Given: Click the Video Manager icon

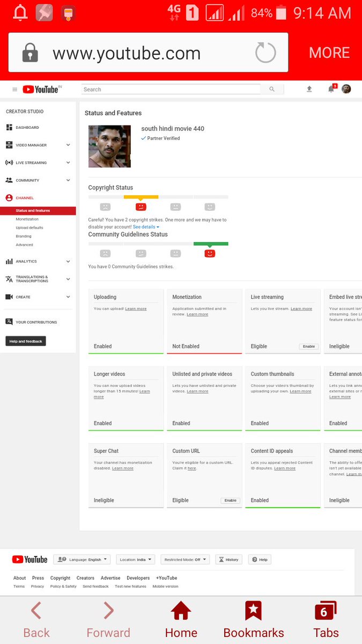Looking at the screenshot, I should pos(9,145).
